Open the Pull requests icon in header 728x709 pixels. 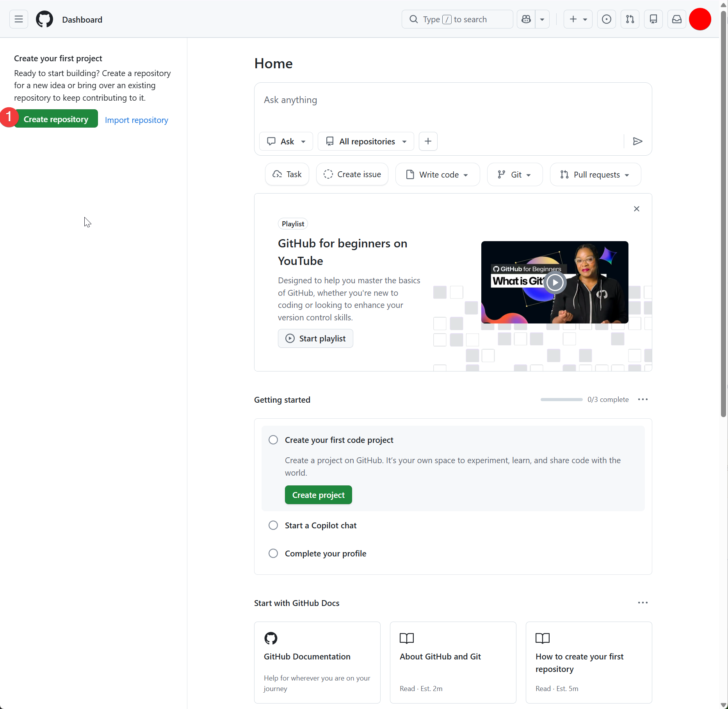pos(630,20)
